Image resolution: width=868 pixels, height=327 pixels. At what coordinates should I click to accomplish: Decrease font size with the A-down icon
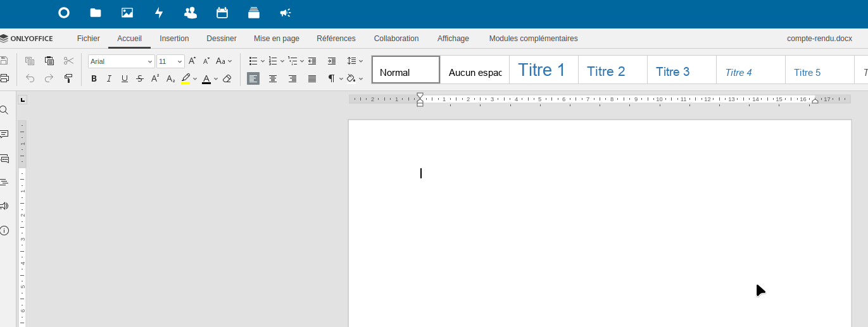(206, 61)
